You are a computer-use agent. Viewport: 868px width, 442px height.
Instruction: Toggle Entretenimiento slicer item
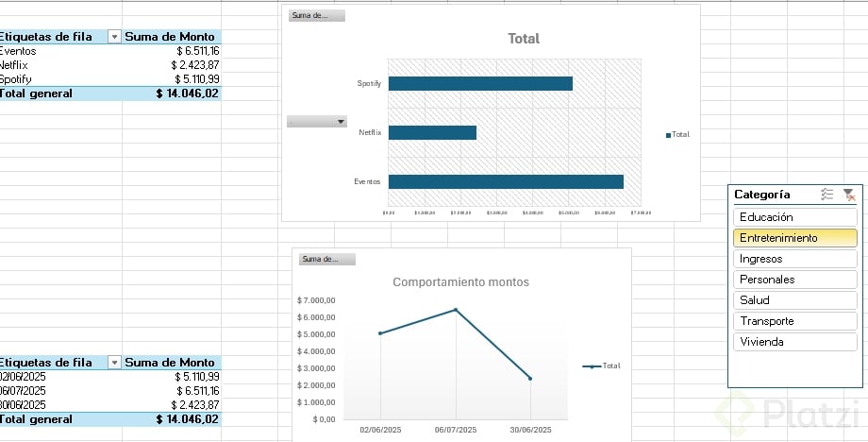[795, 238]
